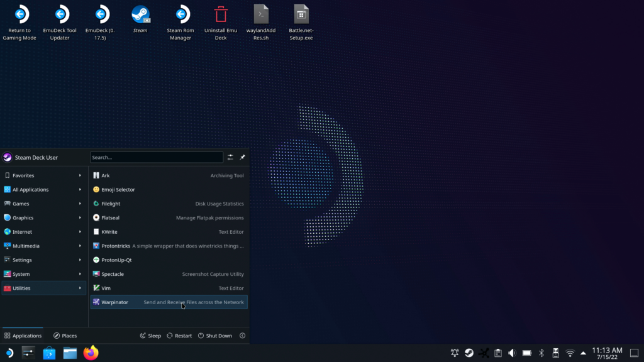Click the Restart button
The width and height of the screenshot is (644, 362).
pos(179,336)
